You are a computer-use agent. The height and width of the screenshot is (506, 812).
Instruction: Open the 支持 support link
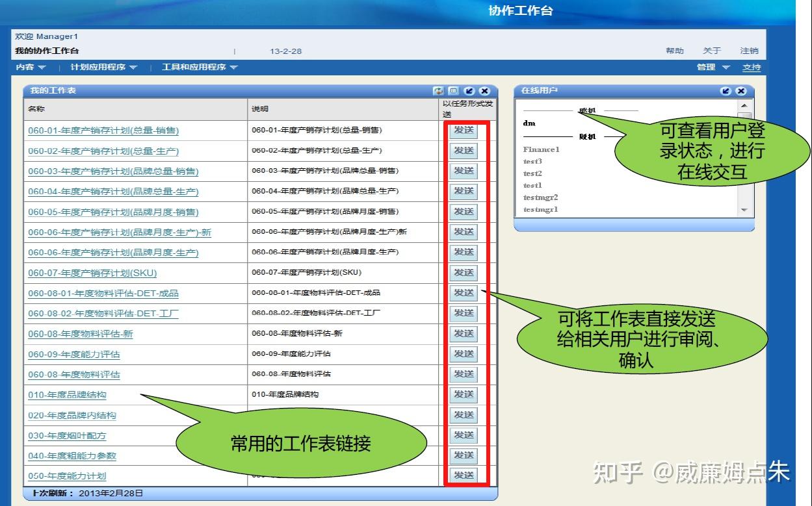pos(752,67)
